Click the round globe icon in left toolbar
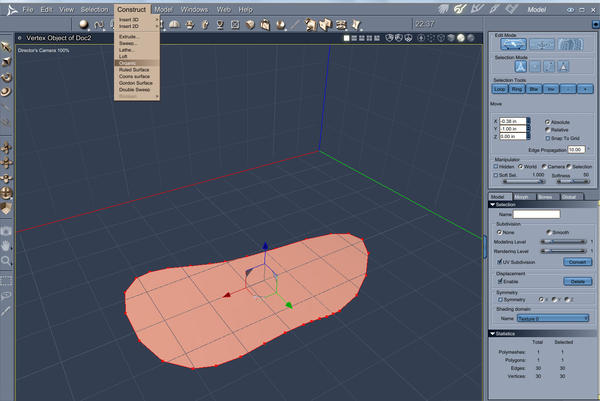Screen dimensions: 600x401 click(x=6, y=193)
